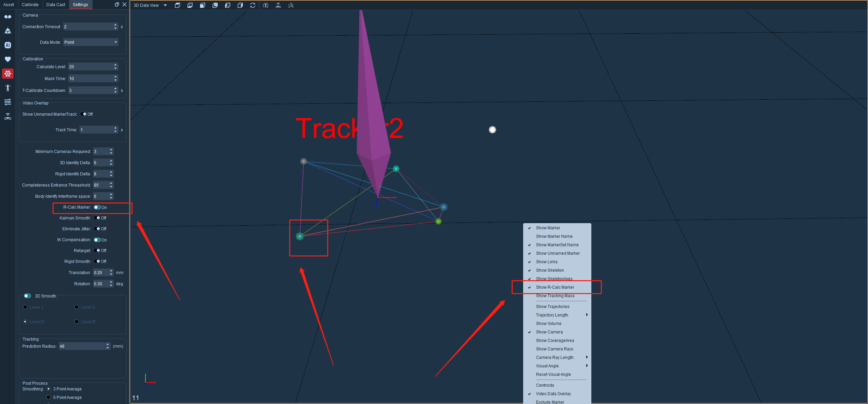This screenshot has height=404, width=868.
Task: Enable the Eliminate Jitter switch
Action: (x=97, y=229)
